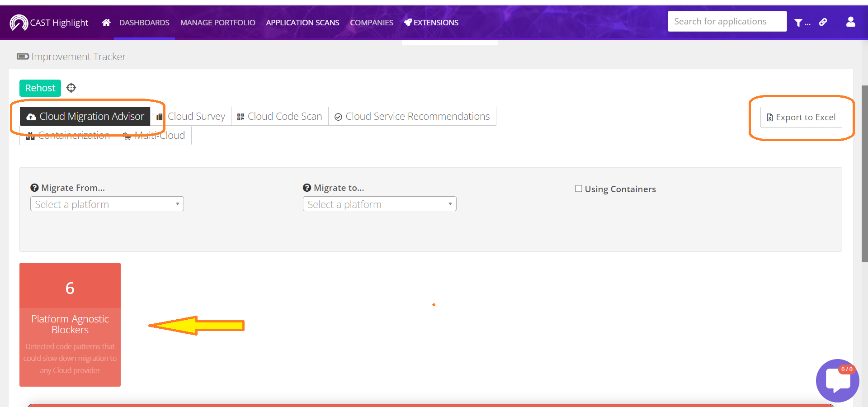
Task: Click the crosshair target icon beside Rehost
Action: [x=71, y=88]
